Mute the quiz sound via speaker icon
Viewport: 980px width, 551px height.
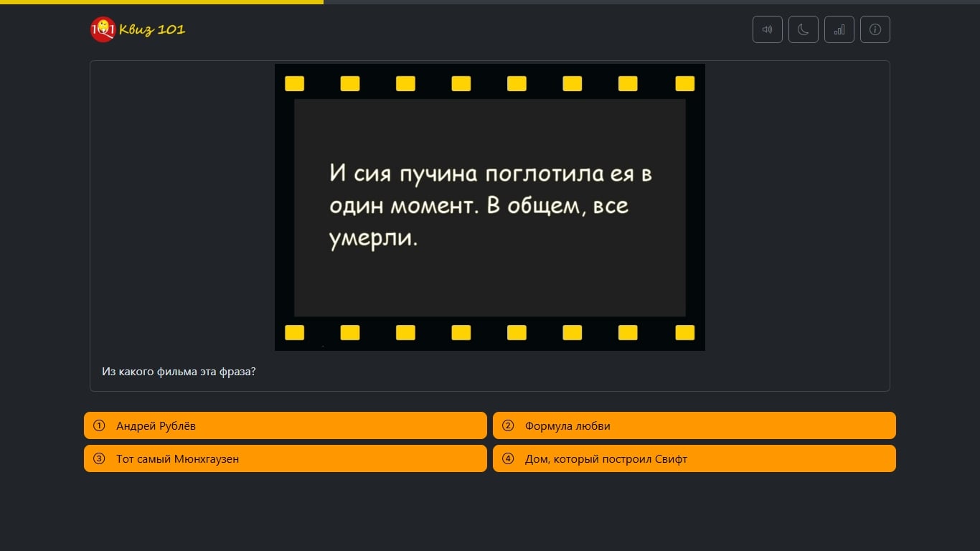click(767, 29)
